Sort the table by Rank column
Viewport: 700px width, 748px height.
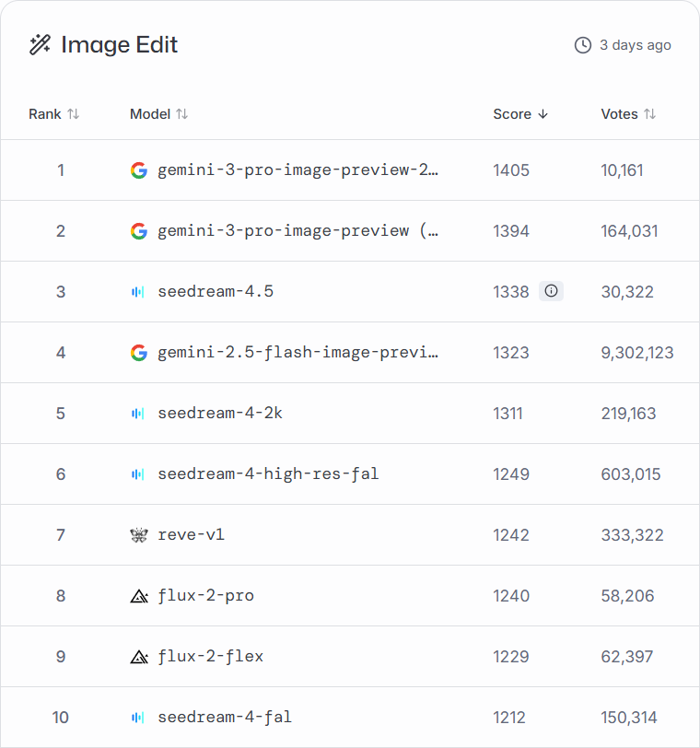click(x=54, y=114)
